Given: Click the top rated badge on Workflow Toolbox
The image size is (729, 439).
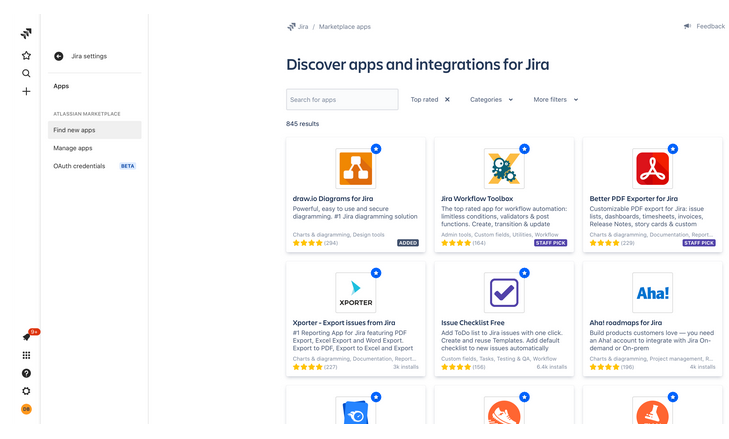Looking at the screenshot, I should (x=524, y=149).
